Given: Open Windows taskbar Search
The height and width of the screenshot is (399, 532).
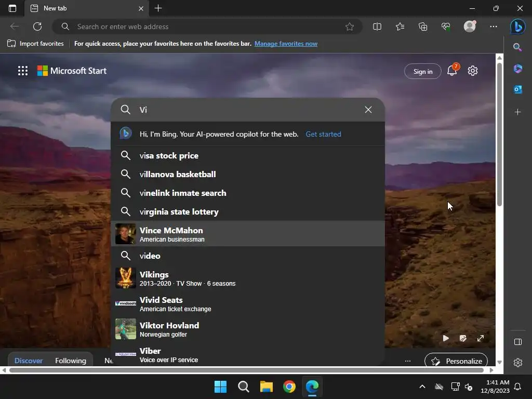Looking at the screenshot, I should (243, 387).
